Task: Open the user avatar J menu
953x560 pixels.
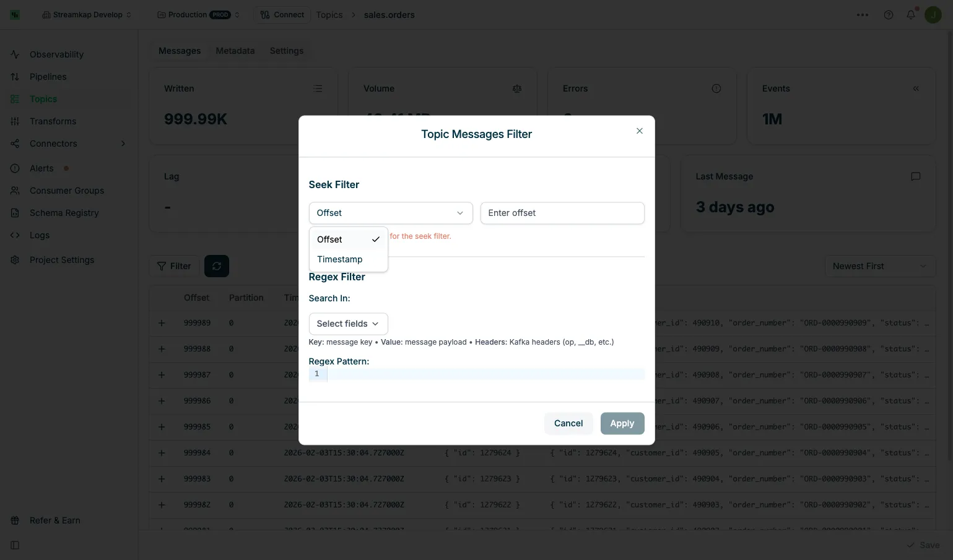Action: point(933,15)
